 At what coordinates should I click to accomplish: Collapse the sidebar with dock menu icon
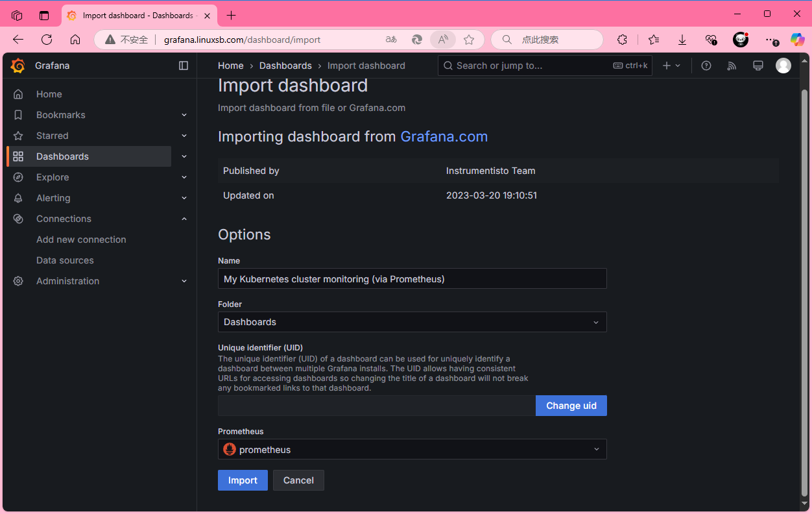[x=184, y=66]
